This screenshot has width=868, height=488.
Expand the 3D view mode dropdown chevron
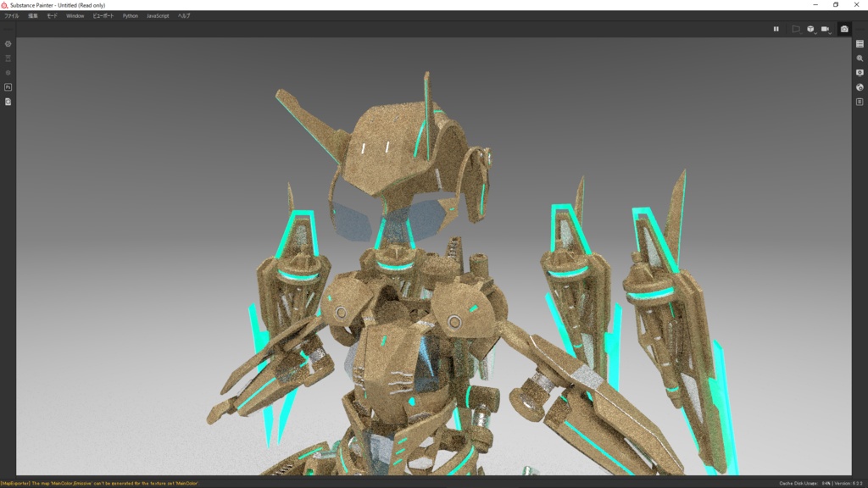[x=815, y=33]
